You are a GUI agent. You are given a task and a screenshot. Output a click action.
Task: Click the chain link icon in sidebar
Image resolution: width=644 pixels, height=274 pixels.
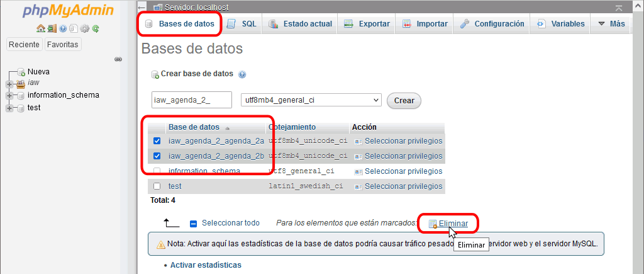pos(118,59)
